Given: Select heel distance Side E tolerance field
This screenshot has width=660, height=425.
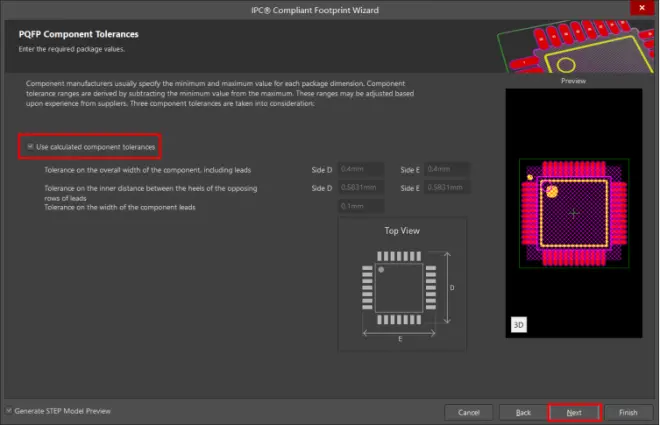Looking at the screenshot, I should [447, 187].
